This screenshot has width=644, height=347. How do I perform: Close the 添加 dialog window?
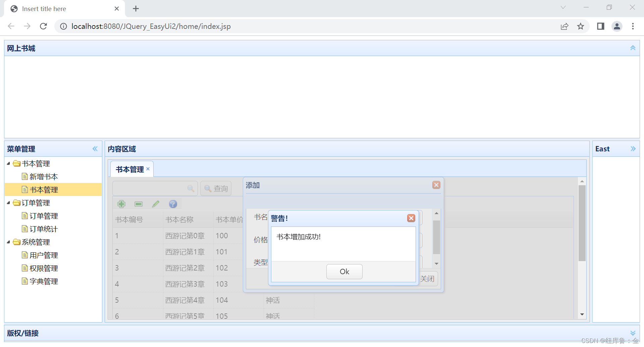[x=436, y=185]
